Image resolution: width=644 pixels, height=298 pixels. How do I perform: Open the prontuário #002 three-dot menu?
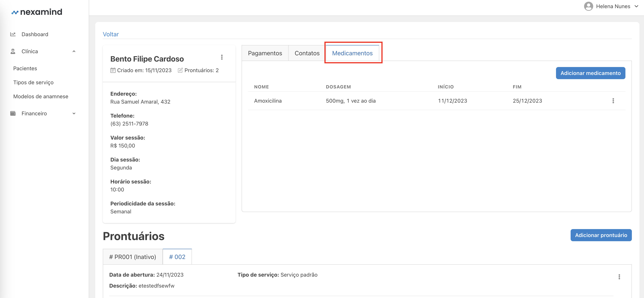(x=619, y=277)
